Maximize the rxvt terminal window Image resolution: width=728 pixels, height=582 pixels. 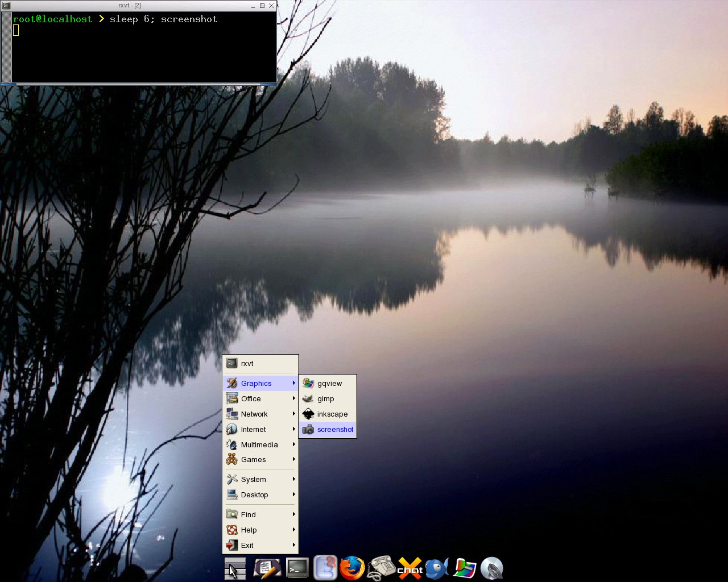[x=262, y=5]
